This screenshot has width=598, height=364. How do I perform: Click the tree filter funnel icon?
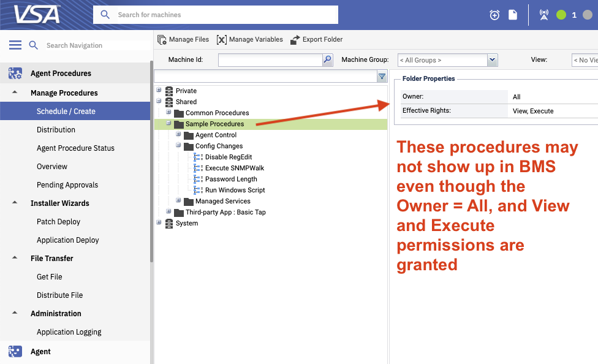382,77
